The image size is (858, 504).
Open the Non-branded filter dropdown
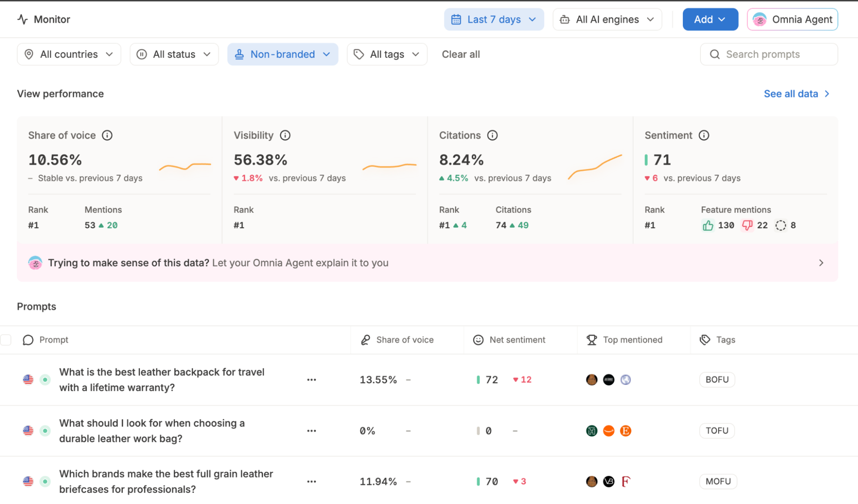click(283, 54)
